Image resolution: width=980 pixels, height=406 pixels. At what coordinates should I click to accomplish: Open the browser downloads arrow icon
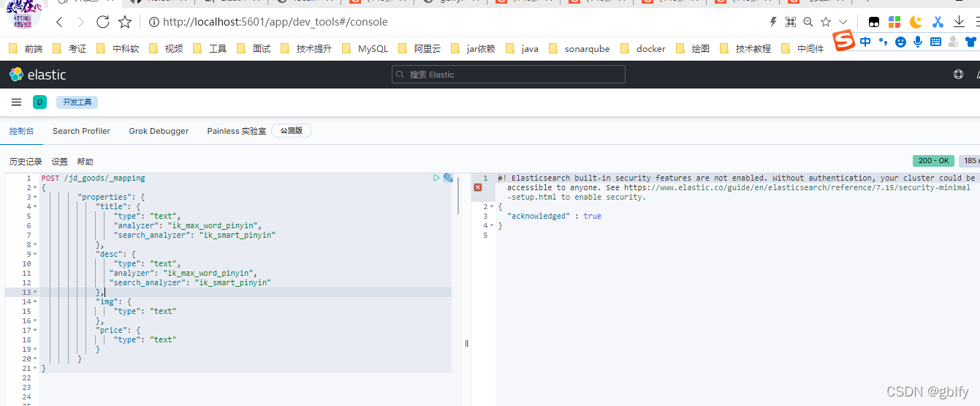pyautogui.click(x=959, y=22)
